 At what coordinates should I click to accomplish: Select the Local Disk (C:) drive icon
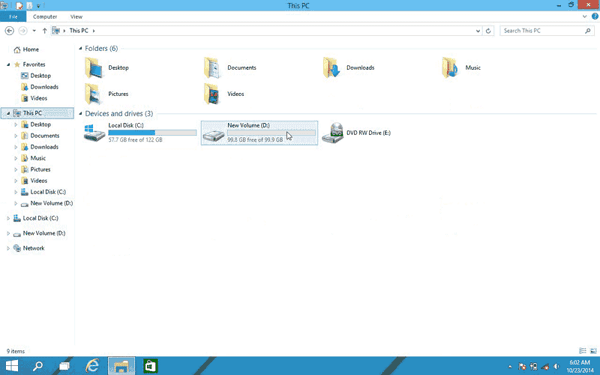coord(94,133)
